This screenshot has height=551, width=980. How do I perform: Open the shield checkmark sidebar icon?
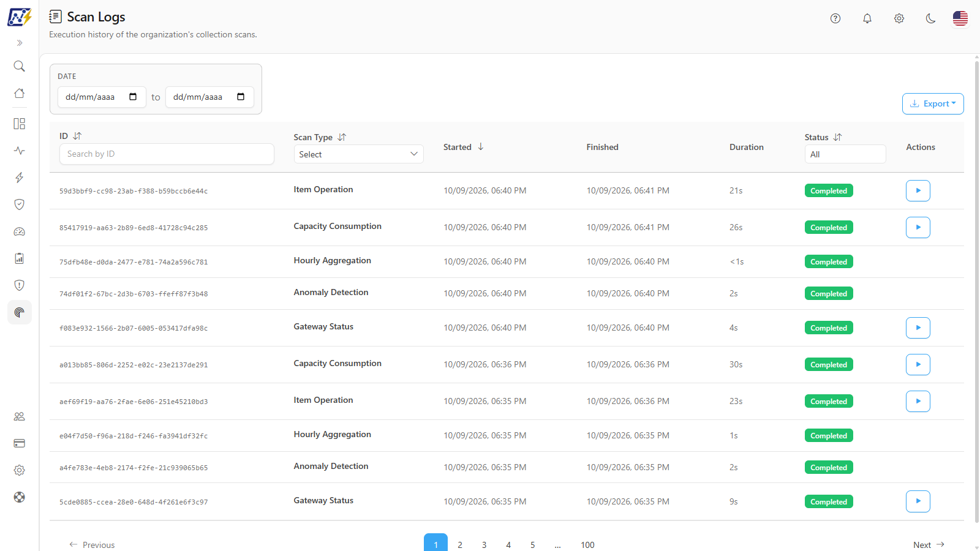click(20, 204)
